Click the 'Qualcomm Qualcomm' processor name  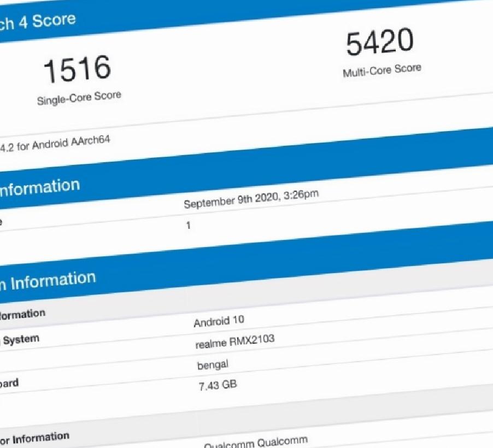pos(256,442)
